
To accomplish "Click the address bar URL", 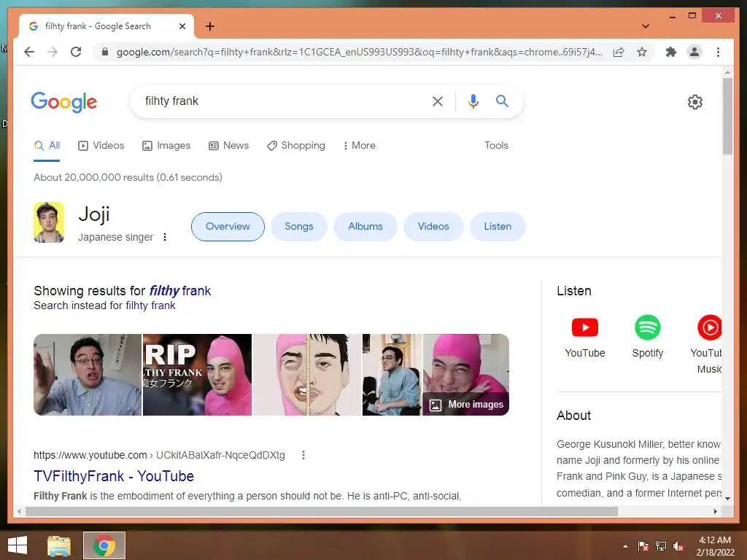I will 359,52.
